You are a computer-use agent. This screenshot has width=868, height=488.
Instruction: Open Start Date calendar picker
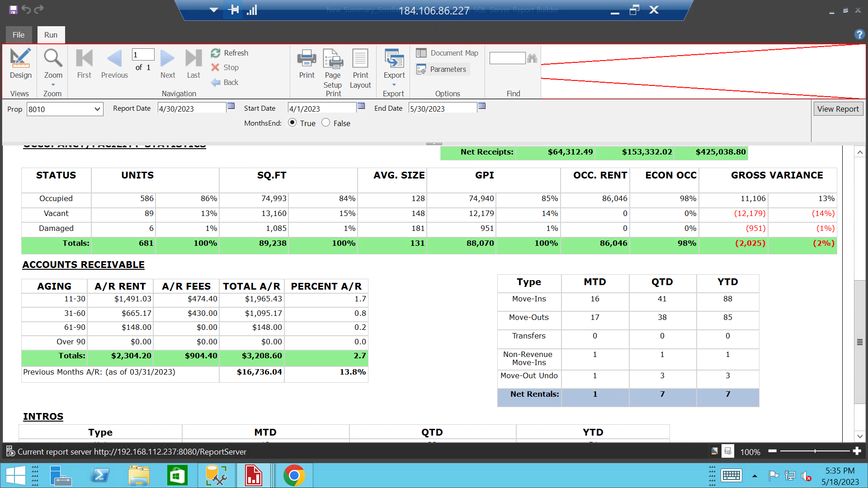click(x=361, y=106)
